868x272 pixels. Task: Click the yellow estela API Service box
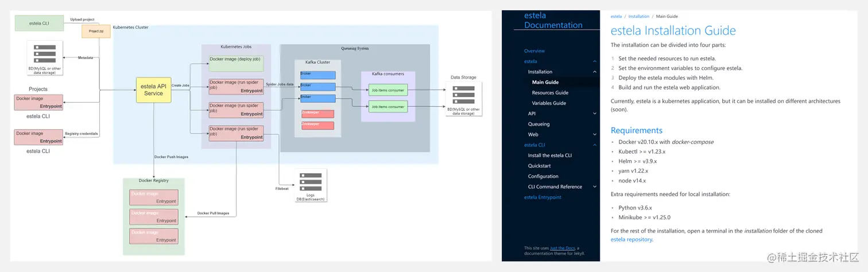153,90
